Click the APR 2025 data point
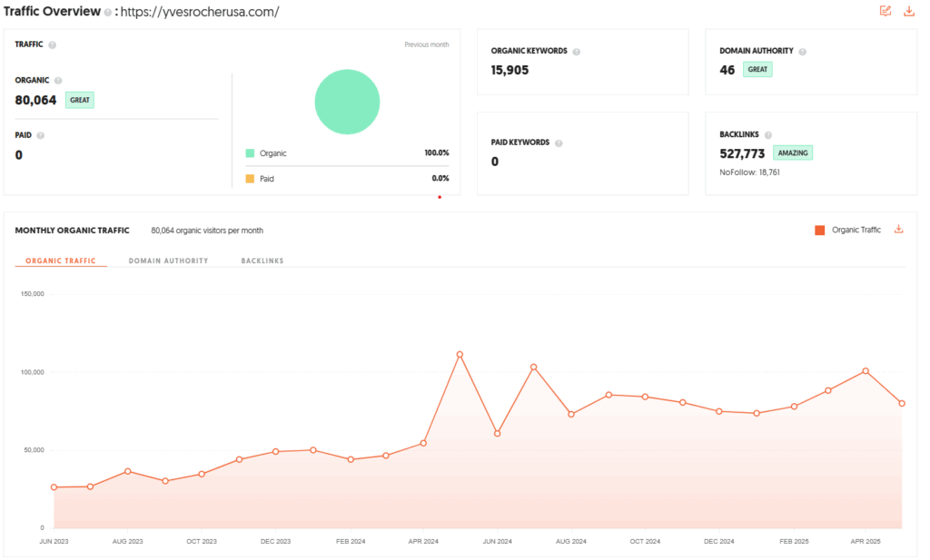The image size is (930, 560). pos(866,371)
